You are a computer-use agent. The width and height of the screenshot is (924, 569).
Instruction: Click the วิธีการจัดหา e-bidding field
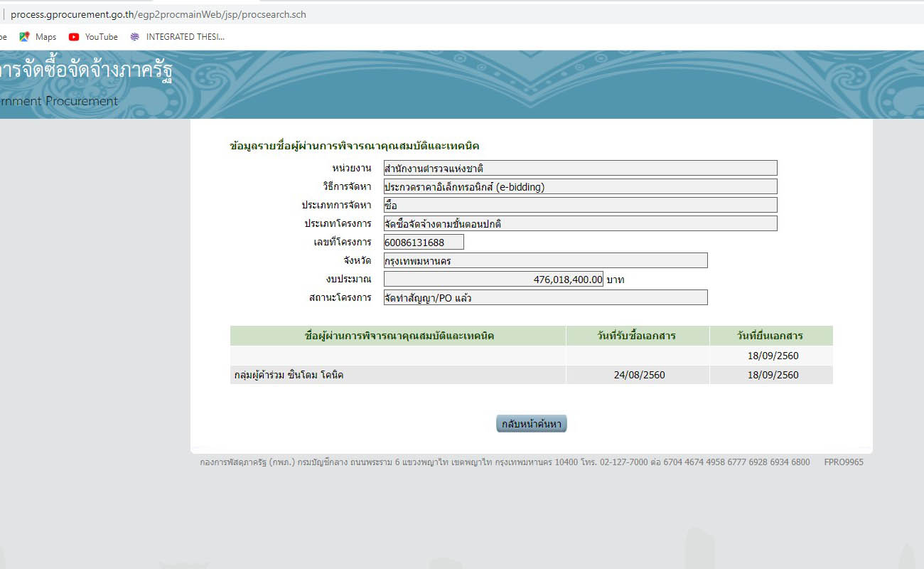[579, 187]
